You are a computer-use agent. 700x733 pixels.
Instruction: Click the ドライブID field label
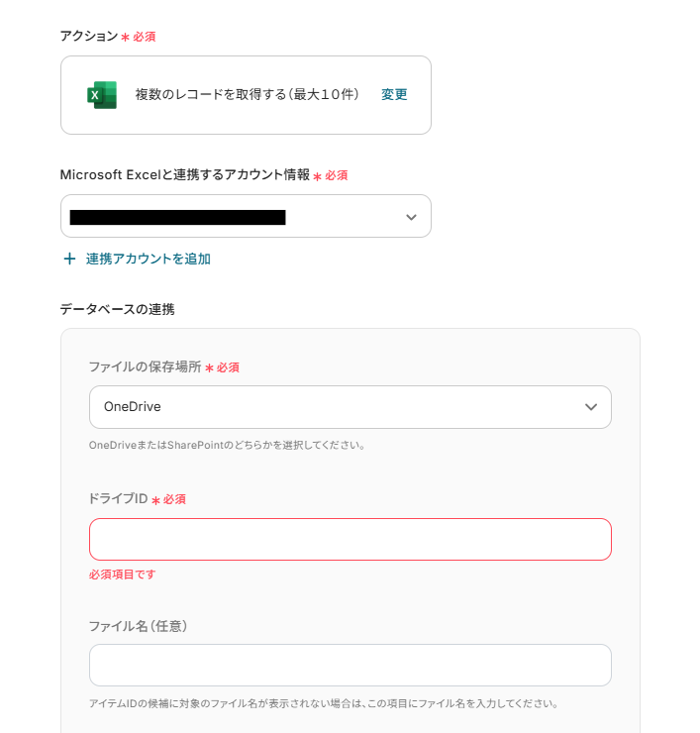tap(118, 499)
